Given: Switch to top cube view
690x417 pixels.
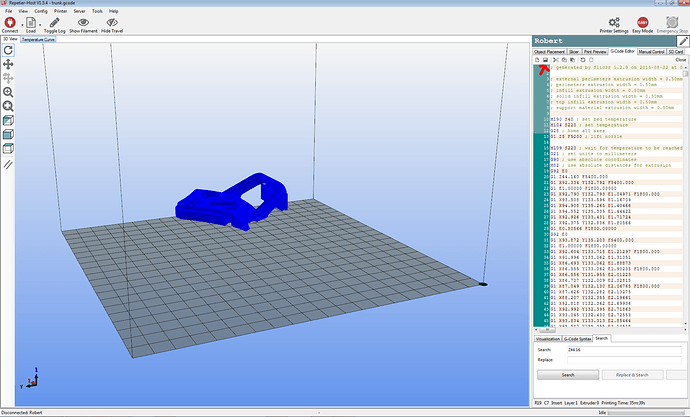Looking at the screenshot, I should tap(8, 148).
